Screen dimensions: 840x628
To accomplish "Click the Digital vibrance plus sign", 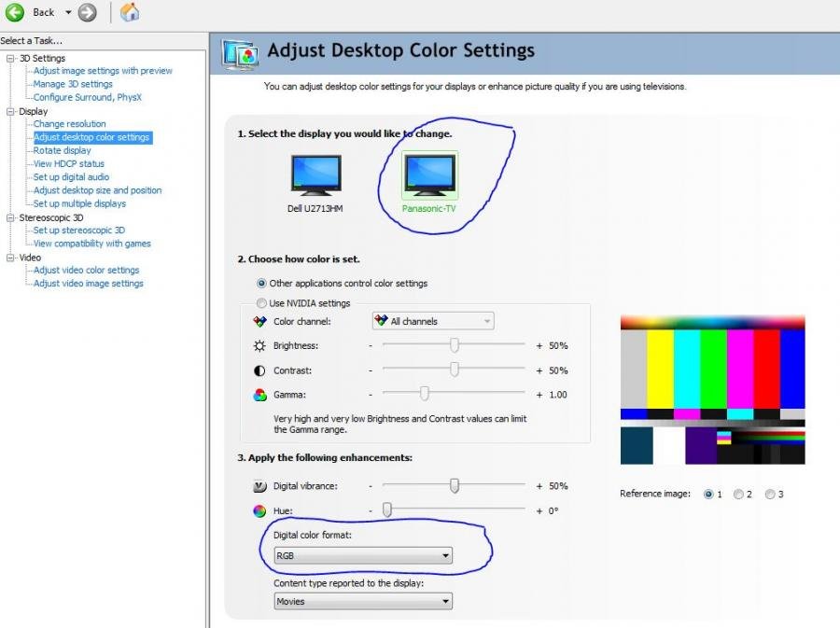I will 539,486.
